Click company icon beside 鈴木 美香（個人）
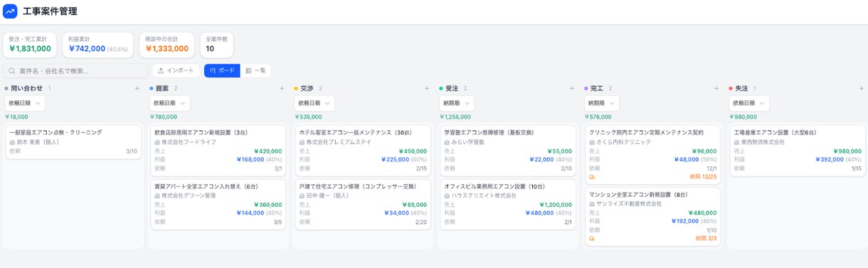The height and width of the screenshot is (268, 868). pyautogui.click(x=12, y=142)
